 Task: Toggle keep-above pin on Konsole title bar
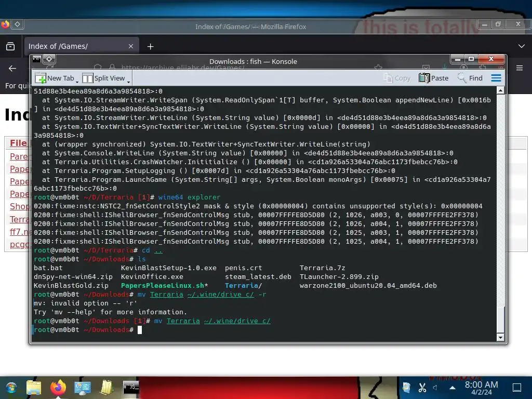(x=49, y=59)
